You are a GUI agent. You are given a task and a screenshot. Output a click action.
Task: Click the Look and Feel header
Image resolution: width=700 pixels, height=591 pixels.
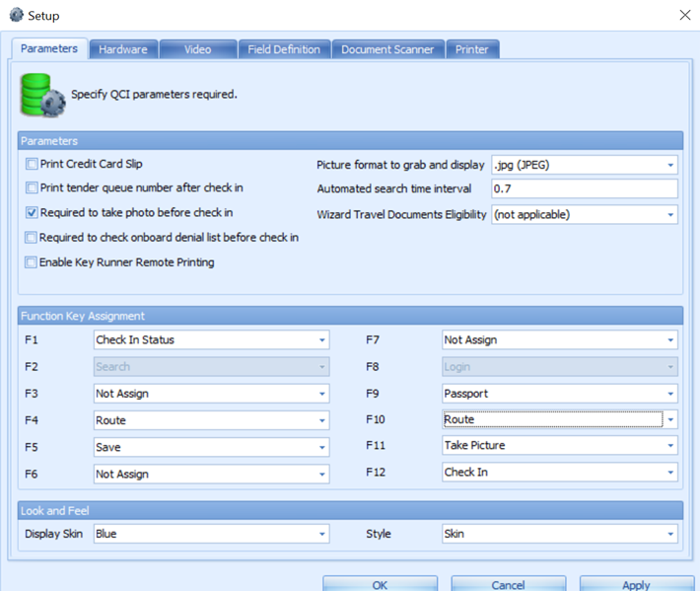(x=350, y=511)
